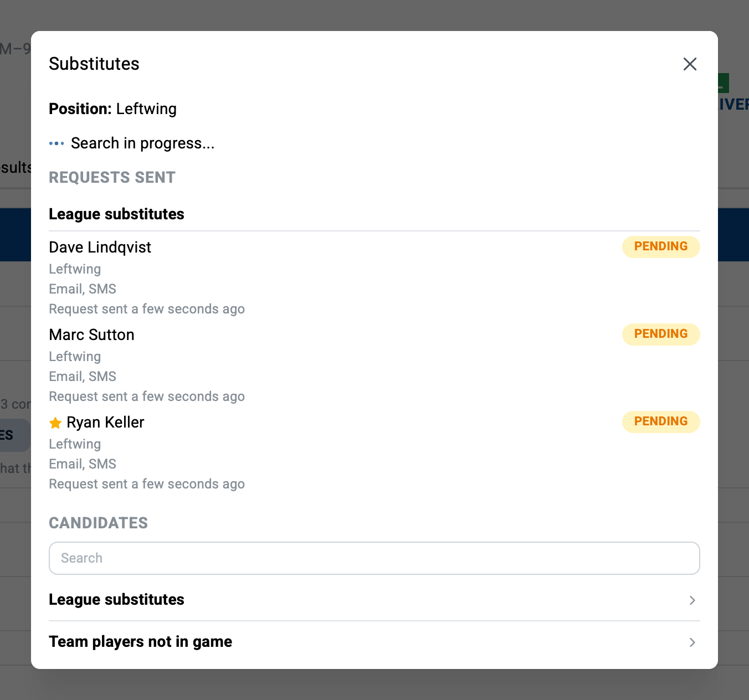Click the Position: Leftwing label
The width and height of the screenshot is (749, 700).
(112, 109)
